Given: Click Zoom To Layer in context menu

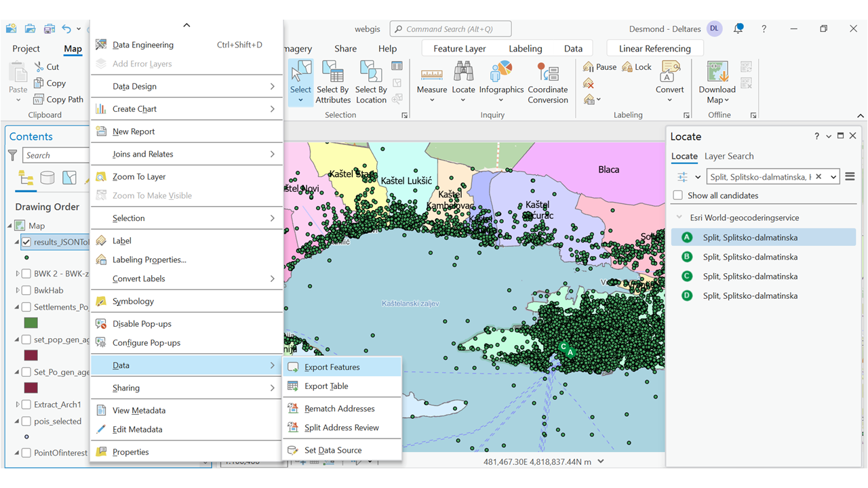Looking at the screenshot, I should [186, 176].
